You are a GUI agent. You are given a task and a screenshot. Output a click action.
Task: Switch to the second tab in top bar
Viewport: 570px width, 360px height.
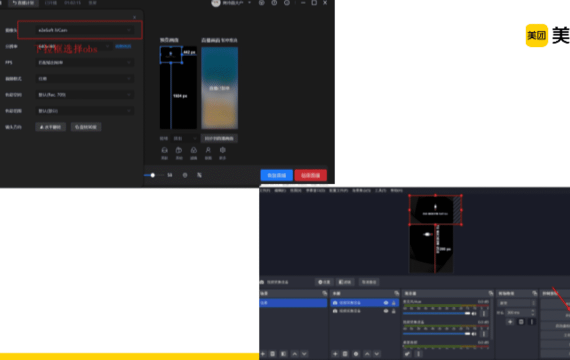(x=51, y=3)
